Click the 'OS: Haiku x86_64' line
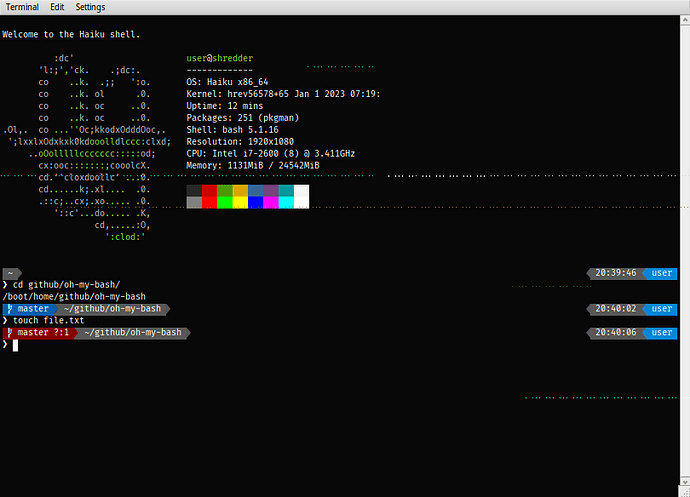 point(227,82)
